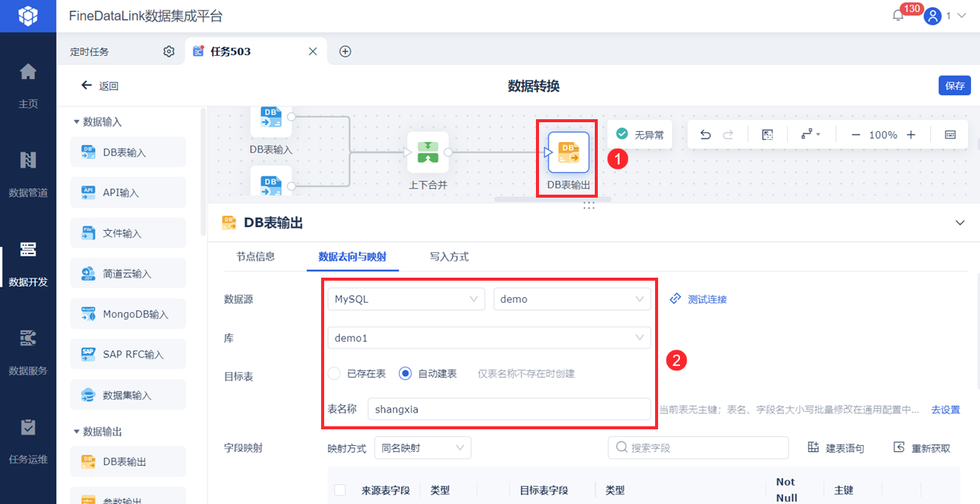Click the 上下合并 node on the canvas
980x504 pixels.
pos(428,152)
